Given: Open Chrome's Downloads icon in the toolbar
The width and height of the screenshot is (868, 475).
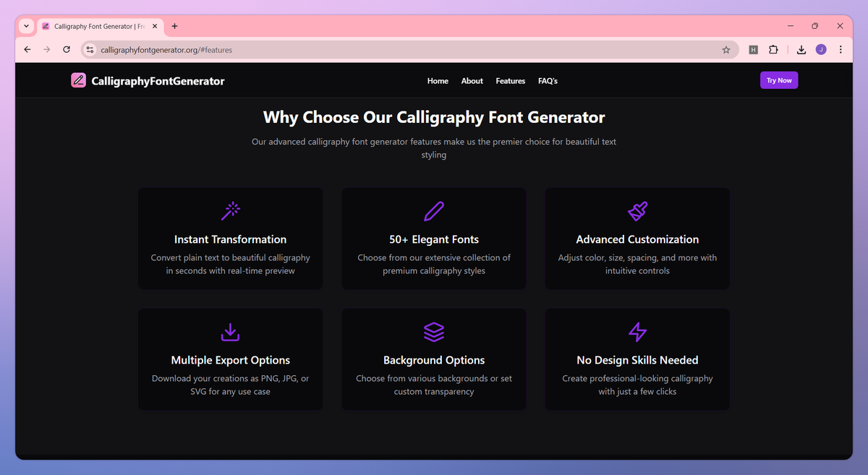Looking at the screenshot, I should click(x=800, y=49).
